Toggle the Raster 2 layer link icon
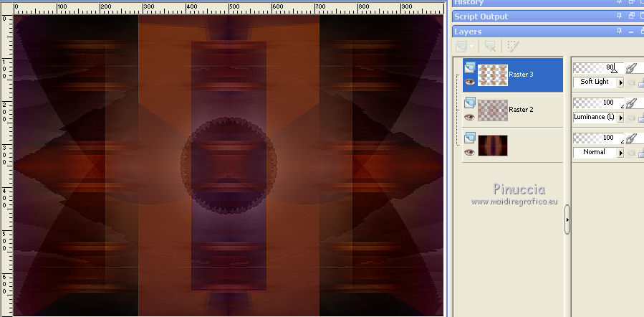Viewport: 644px width, 317px height. 630,103
